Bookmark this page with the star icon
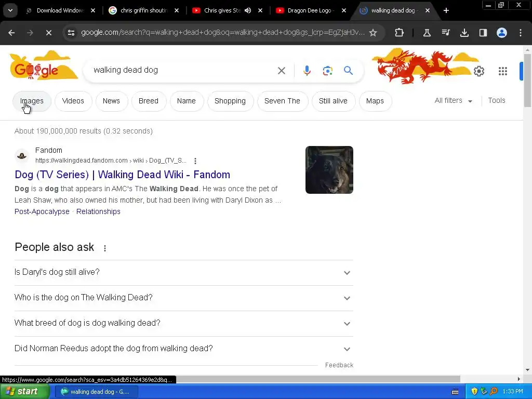The height and width of the screenshot is (399, 532). pos(373,33)
